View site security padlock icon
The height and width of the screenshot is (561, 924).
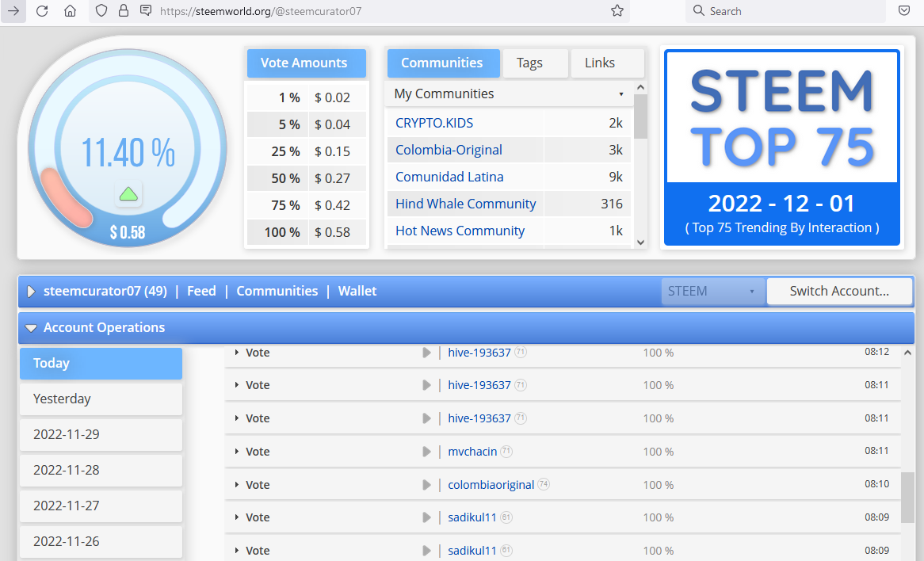123,10
